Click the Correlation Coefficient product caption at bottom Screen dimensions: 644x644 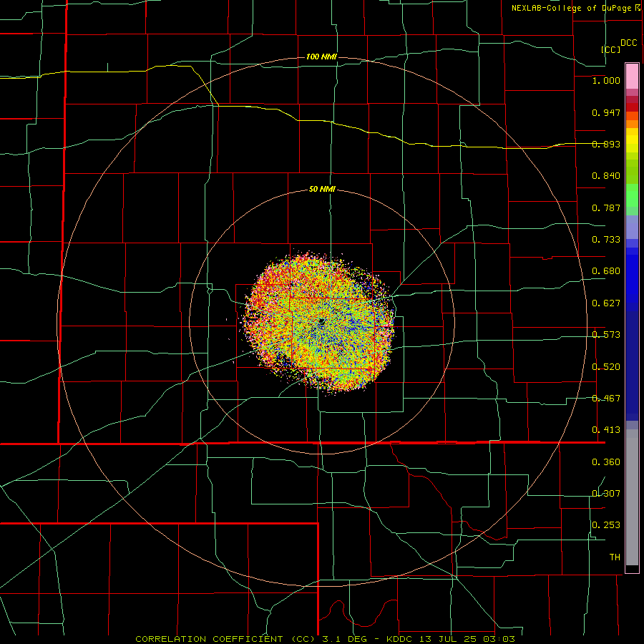[x=325, y=639]
